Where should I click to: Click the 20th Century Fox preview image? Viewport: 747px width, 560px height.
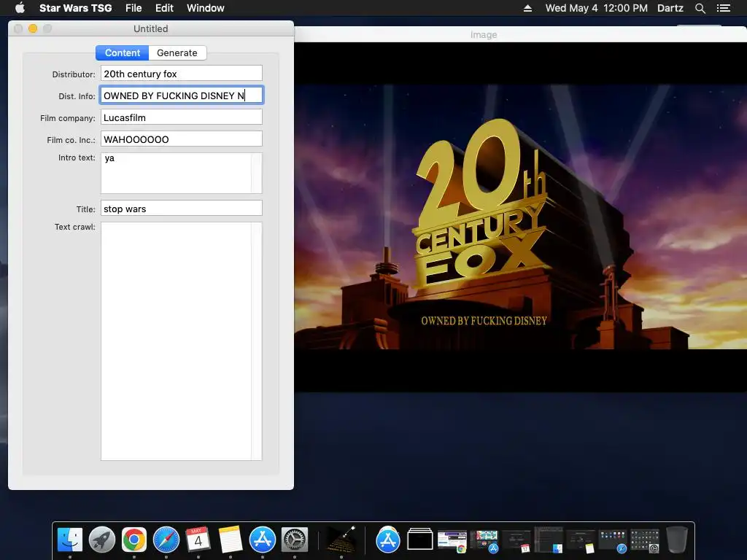click(x=520, y=217)
